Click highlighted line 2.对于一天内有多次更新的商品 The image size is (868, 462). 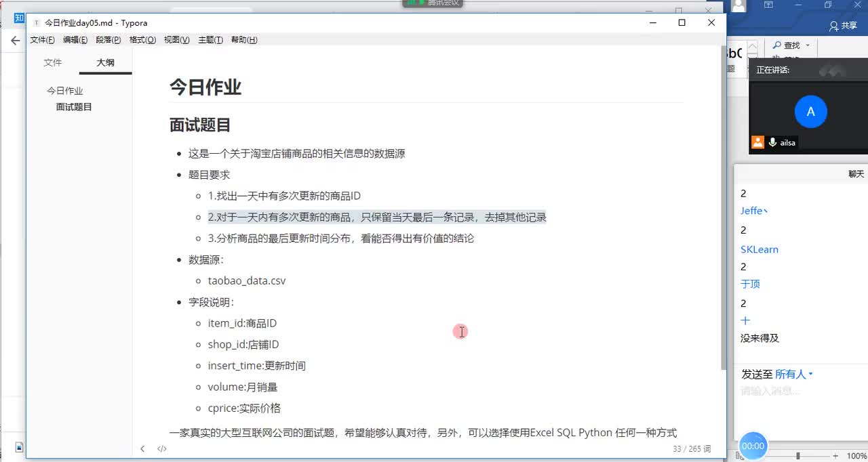[377, 217]
